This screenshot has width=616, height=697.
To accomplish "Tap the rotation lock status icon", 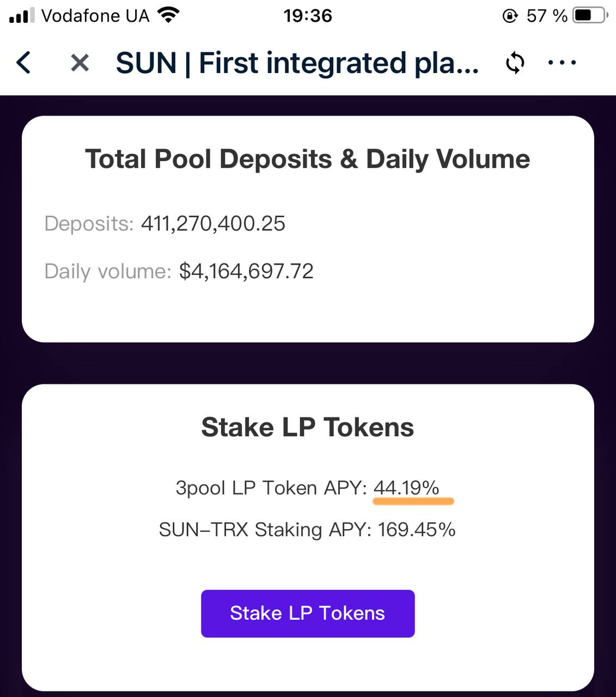I will click(x=510, y=16).
